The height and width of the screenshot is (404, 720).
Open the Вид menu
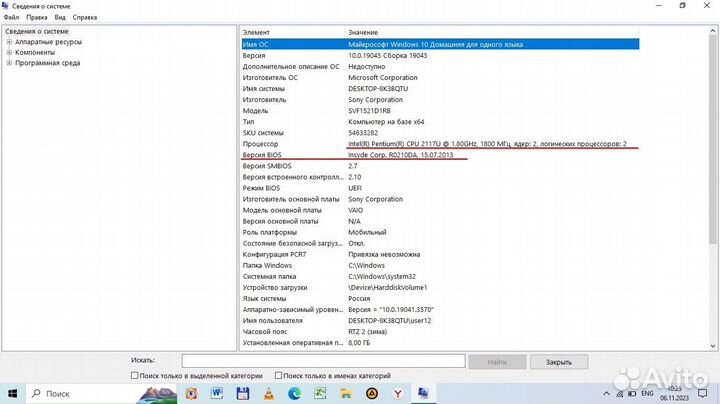tap(60, 17)
